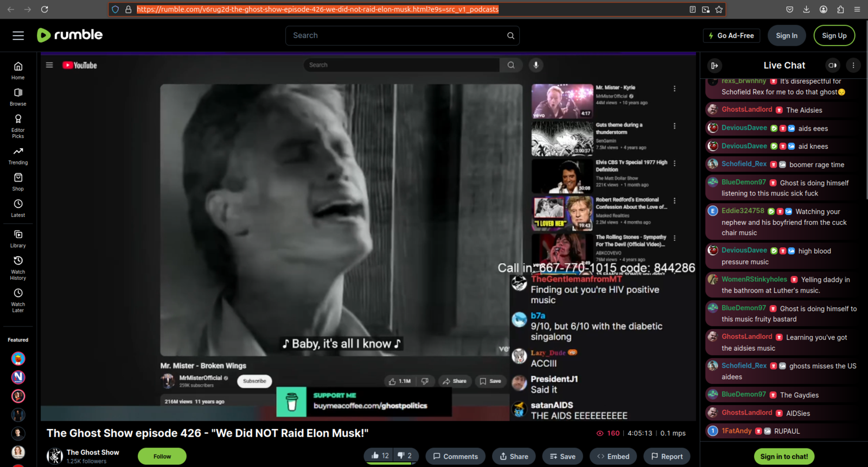The height and width of the screenshot is (467, 868).
Task: Click Eddie324758 username in chat
Action: pos(743,211)
